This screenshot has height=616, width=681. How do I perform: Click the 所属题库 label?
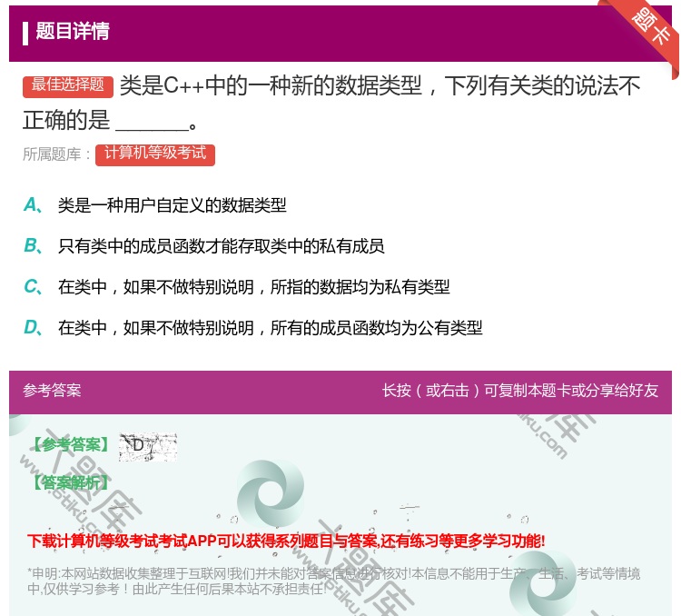(x=56, y=154)
